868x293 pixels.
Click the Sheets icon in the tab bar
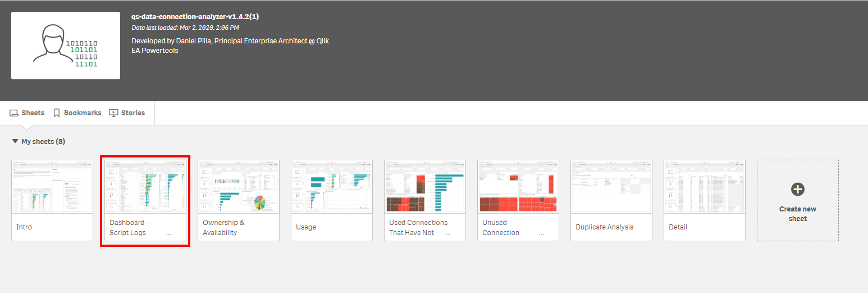(x=14, y=113)
